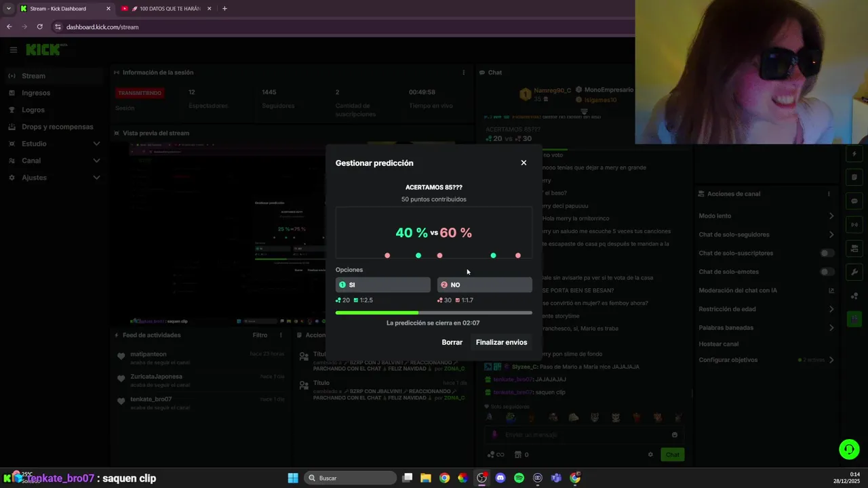This screenshot has width=868, height=488.
Task: Open Acciones de canal three-dot menu
Action: 829,194
